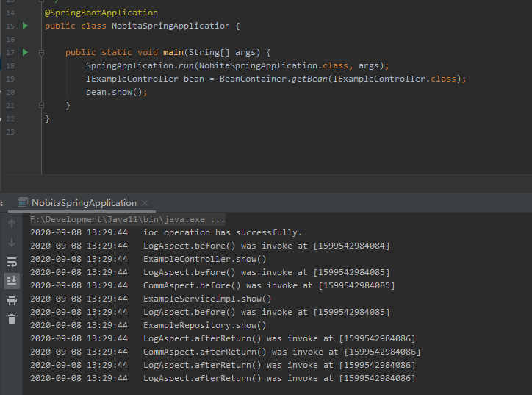
Task: Click the bean.show() statement
Action: pos(116,92)
